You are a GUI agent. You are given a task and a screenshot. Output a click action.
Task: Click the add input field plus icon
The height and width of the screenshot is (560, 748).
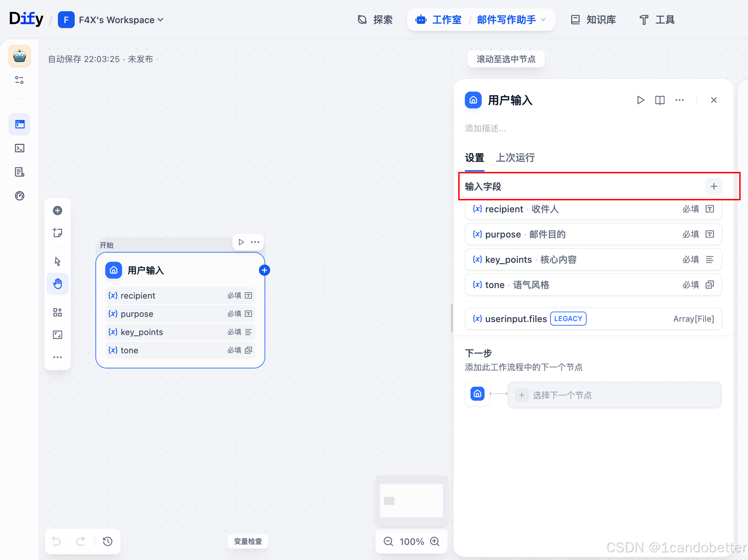point(714,186)
